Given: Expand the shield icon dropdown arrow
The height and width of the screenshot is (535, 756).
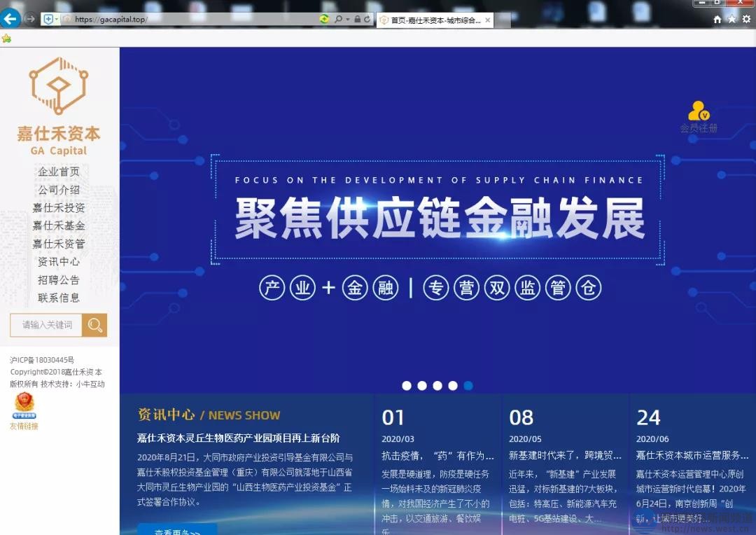Looking at the screenshot, I should [x=57, y=20].
